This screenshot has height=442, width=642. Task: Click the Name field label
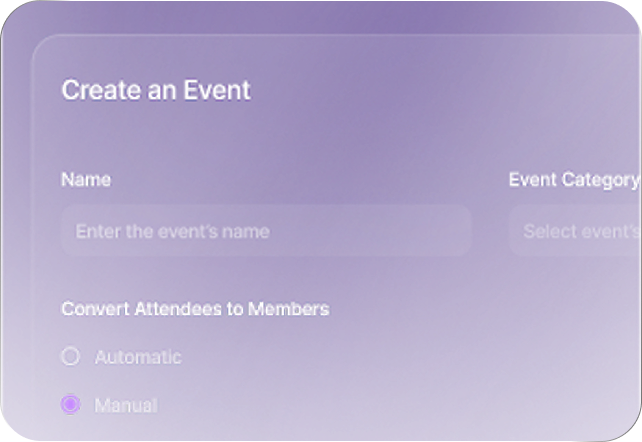86,179
